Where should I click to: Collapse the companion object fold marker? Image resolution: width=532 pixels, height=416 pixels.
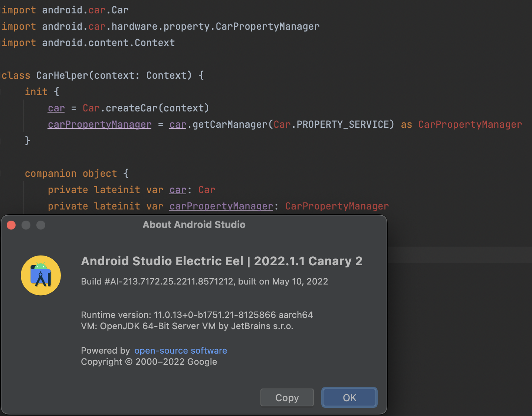tap(1, 173)
